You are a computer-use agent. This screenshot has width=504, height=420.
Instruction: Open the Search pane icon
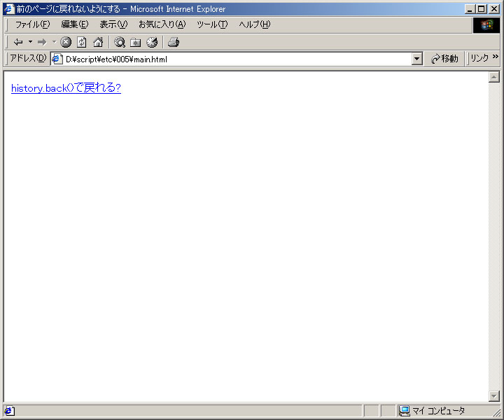120,42
